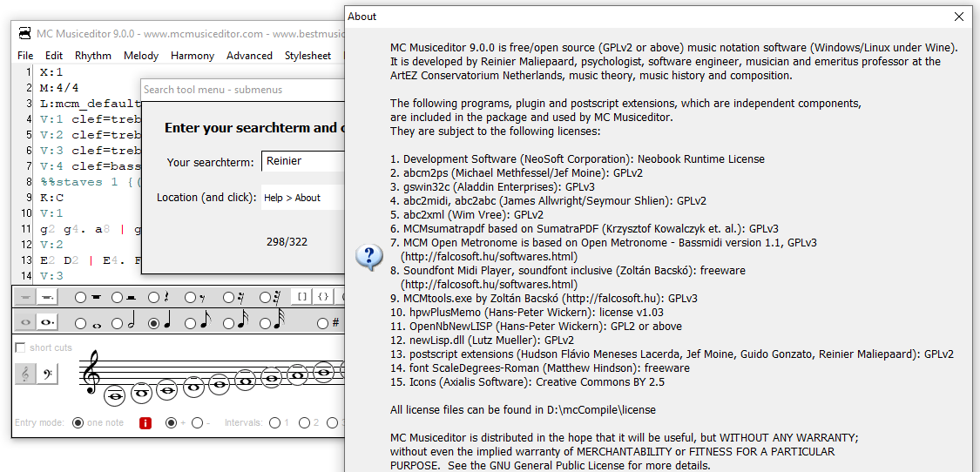Viewport: 980px width, 472px height.
Task: Select the sharp (#) accidental radio button
Action: click(x=322, y=323)
